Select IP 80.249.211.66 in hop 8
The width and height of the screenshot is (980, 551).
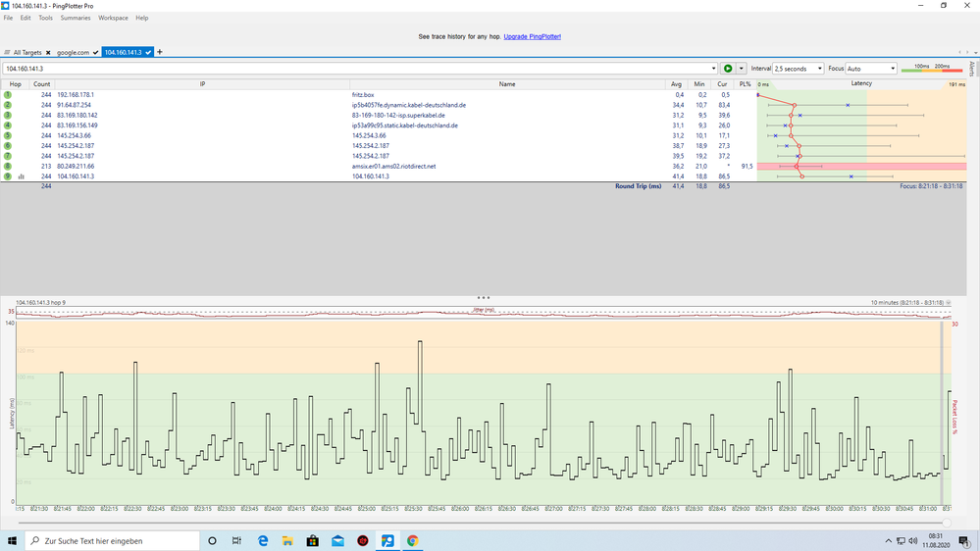click(x=76, y=166)
